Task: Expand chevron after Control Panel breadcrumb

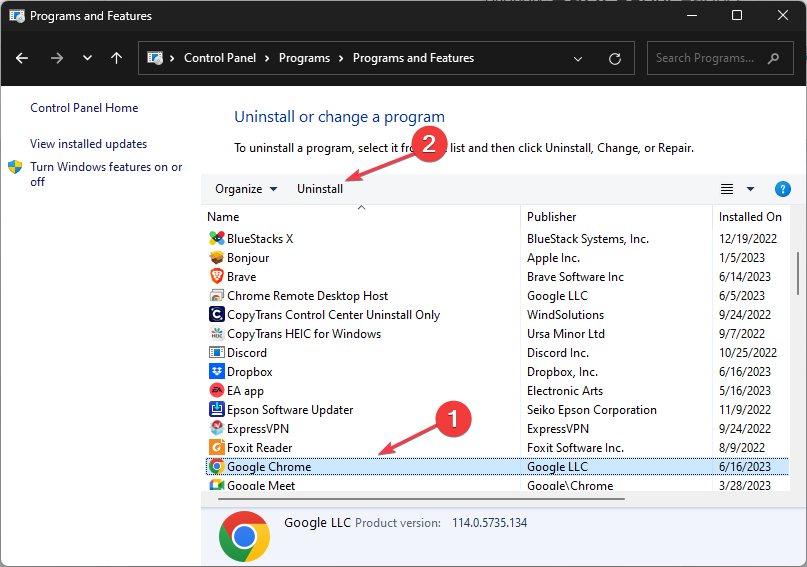Action: 267,58
